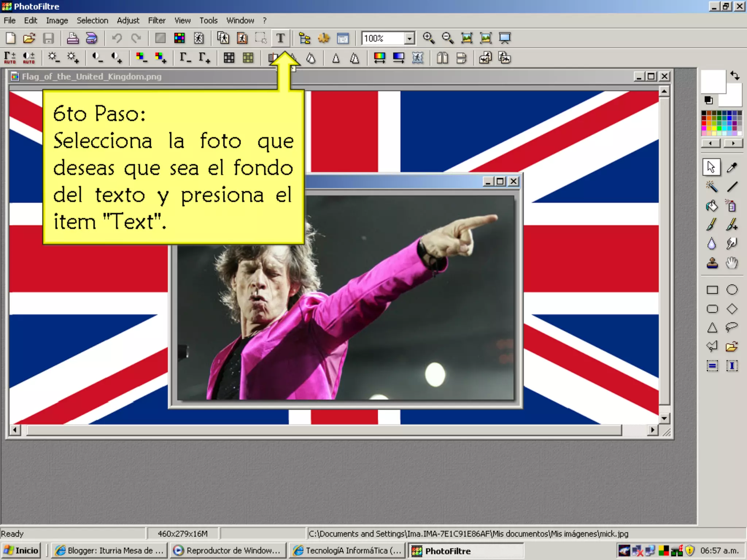Increase saturation with the color plus icon
Image resolution: width=747 pixels, height=560 pixels.
point(160,58)
